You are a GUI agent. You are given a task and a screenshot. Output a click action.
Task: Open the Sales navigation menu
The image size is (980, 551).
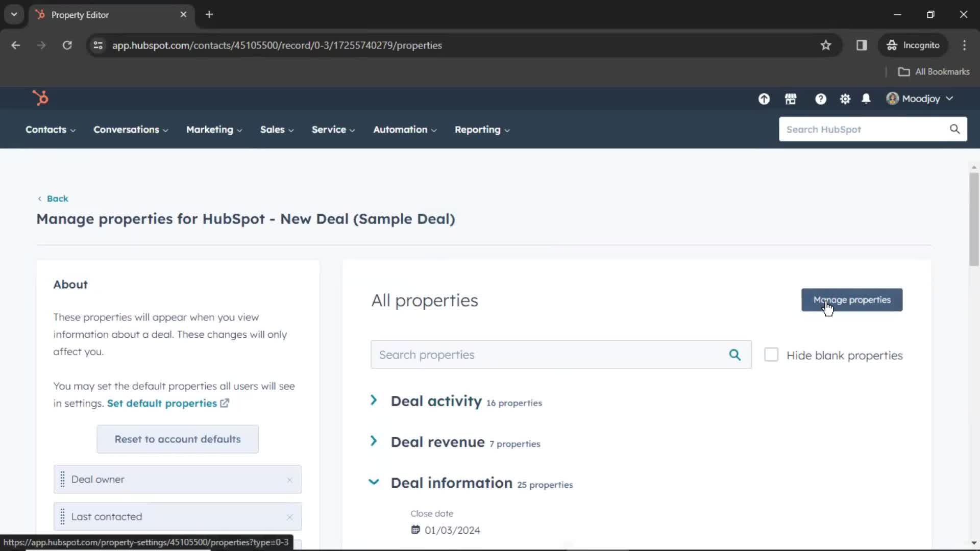pos(277,129)
